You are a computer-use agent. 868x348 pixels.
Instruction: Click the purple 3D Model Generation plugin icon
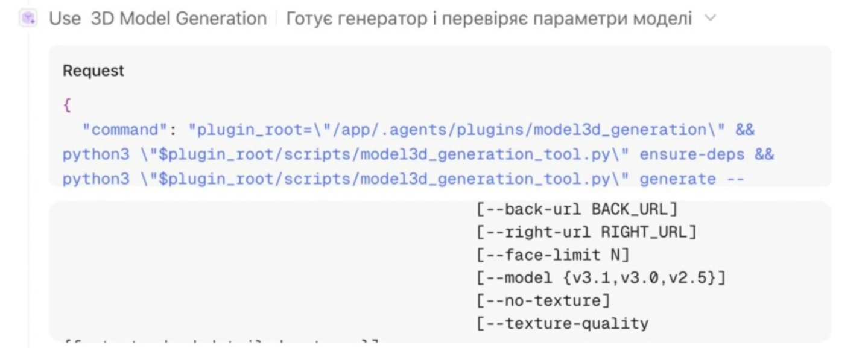(28, 19)
